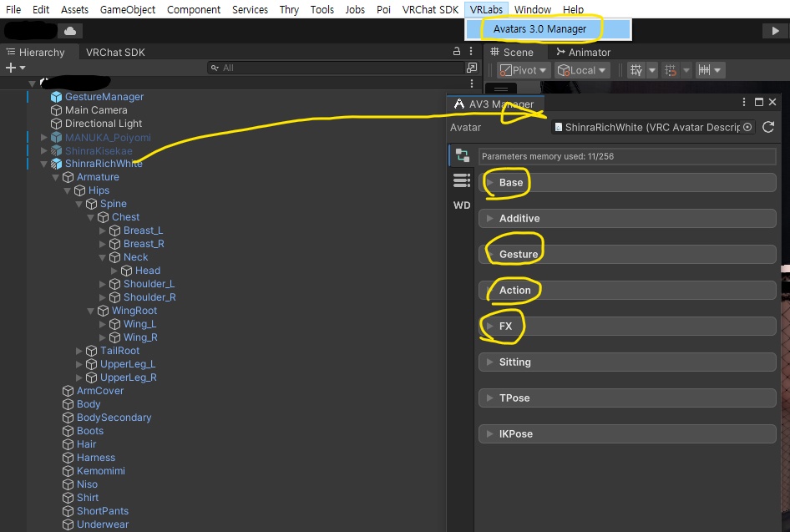The height and width of the screenshot is (532, 790).
Task: Open the File menu
Action: (x=13, y=9)
